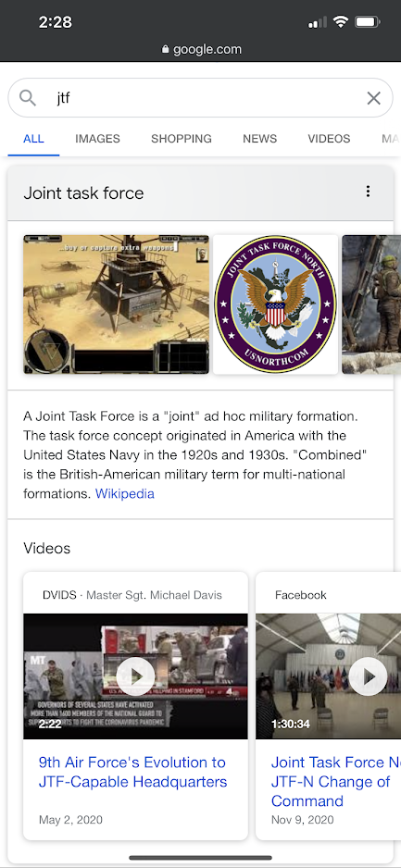Image resolution: width=401 pixels, height=868 pixels.
Task: Tap the Wi-Fi status icon
Action: [x=341, y=22]
